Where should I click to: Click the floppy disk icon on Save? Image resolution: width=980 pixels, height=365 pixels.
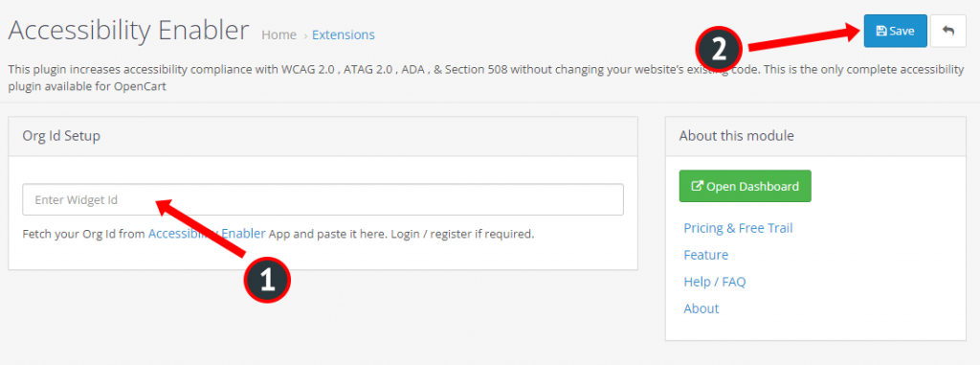tap(881, 32)
